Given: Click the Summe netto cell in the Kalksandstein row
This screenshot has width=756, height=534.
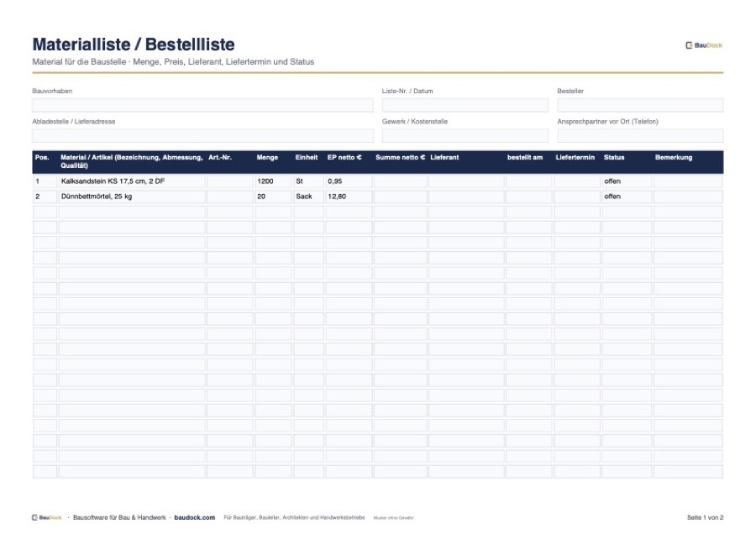Looking at the screenshot, I should pos(400,181).
